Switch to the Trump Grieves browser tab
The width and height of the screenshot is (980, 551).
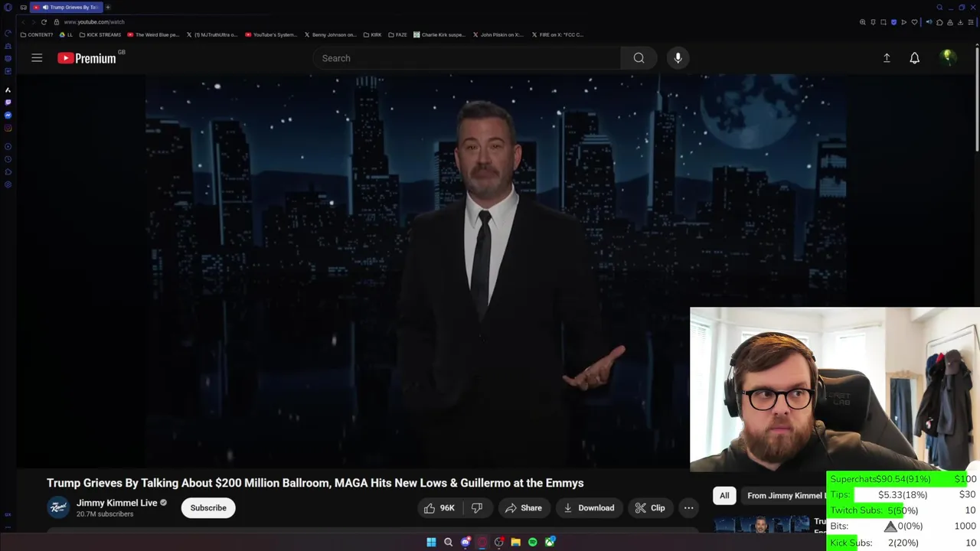(x=65, y=7)
